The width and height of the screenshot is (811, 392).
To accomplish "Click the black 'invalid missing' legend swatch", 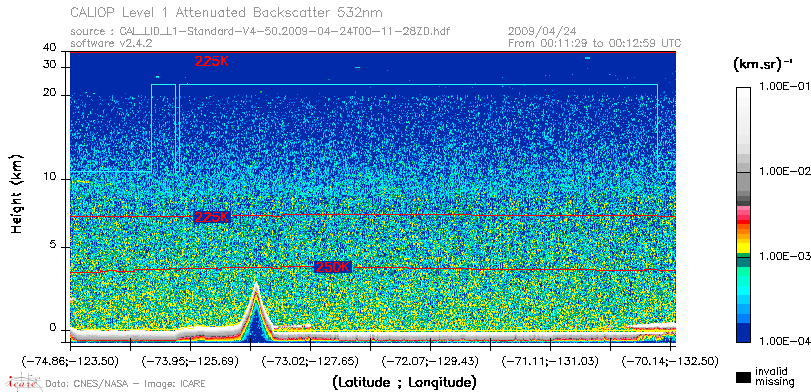I will coord(743,378).
